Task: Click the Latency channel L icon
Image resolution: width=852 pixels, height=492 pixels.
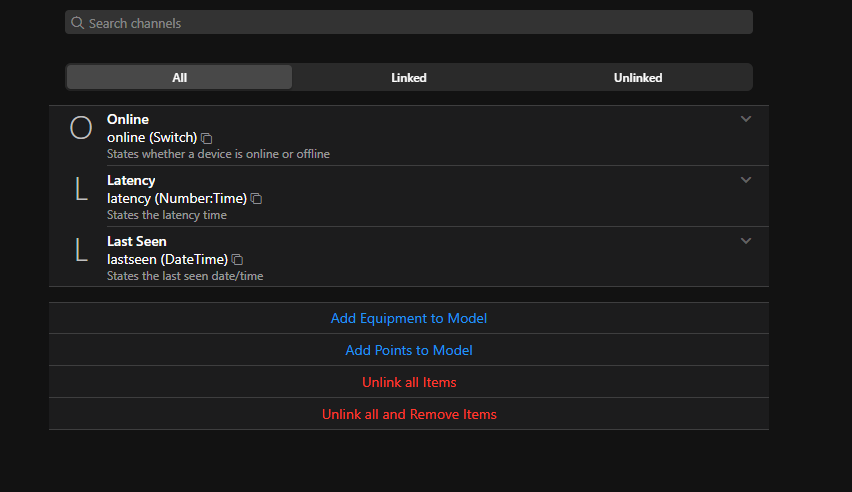Action: pyautogui.click(x=81, y=189)
